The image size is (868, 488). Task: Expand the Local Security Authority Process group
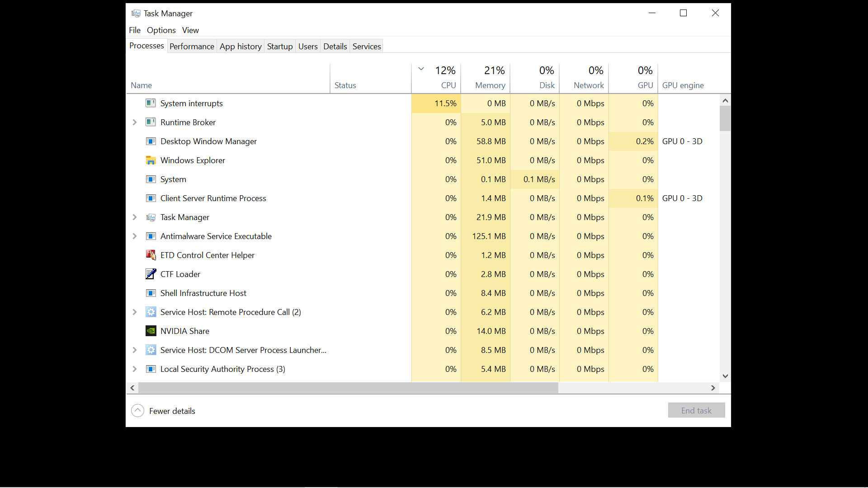point(134,369)
